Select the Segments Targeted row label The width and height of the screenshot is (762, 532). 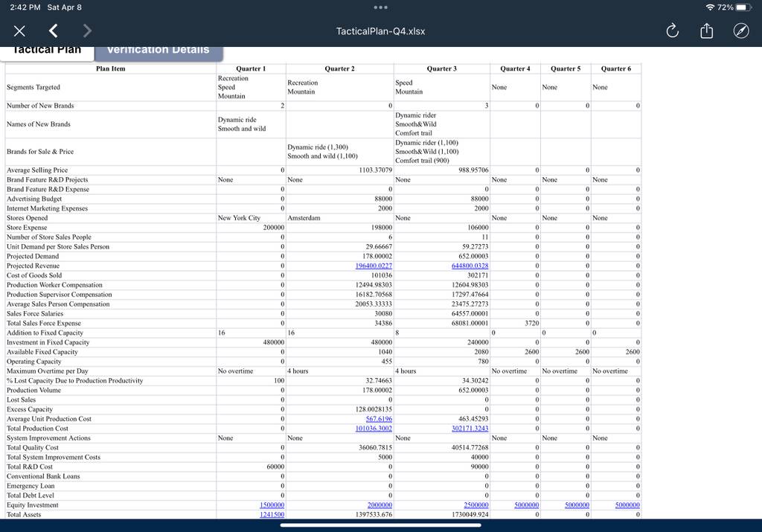[33, 87]
